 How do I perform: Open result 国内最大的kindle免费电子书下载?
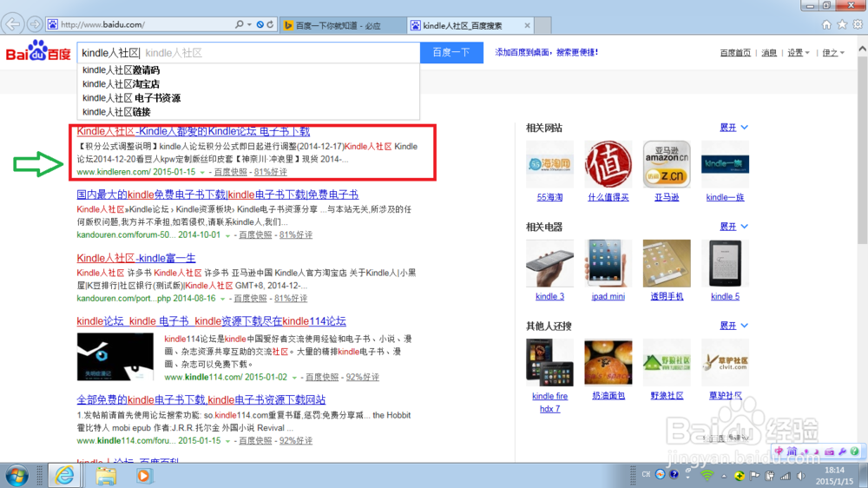coord(218,195)
